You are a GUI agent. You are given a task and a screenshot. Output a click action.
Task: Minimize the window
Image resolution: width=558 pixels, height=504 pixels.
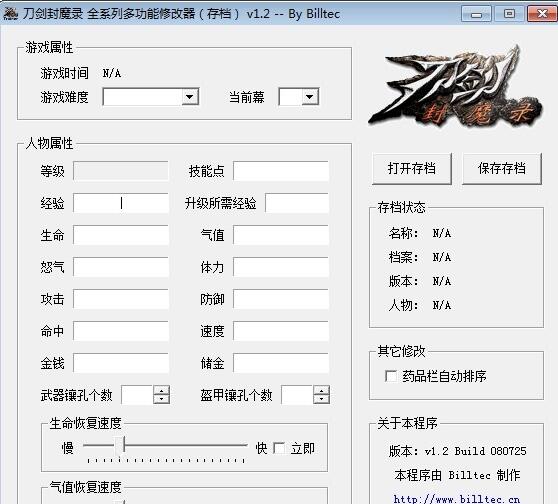click(x=476, y=14)
